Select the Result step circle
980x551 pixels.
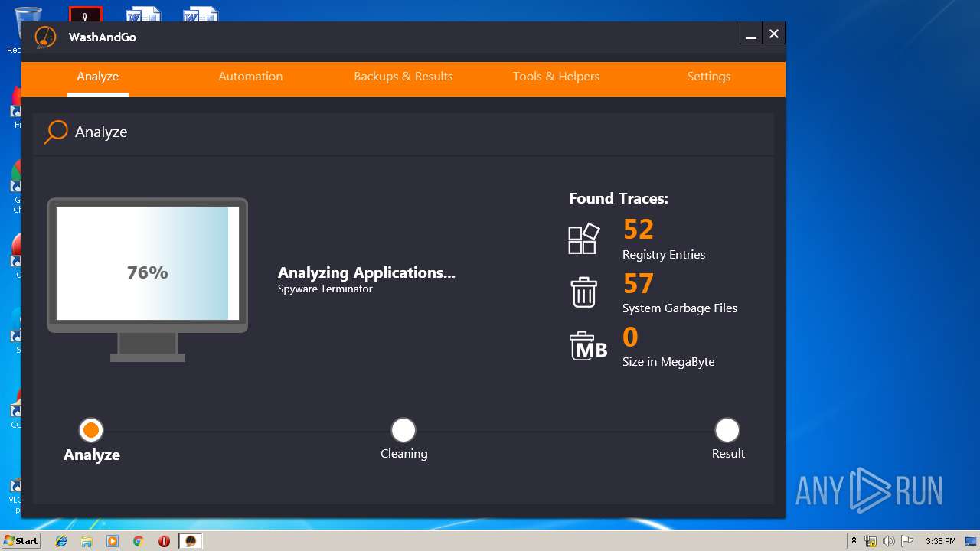tap(727, 430)
